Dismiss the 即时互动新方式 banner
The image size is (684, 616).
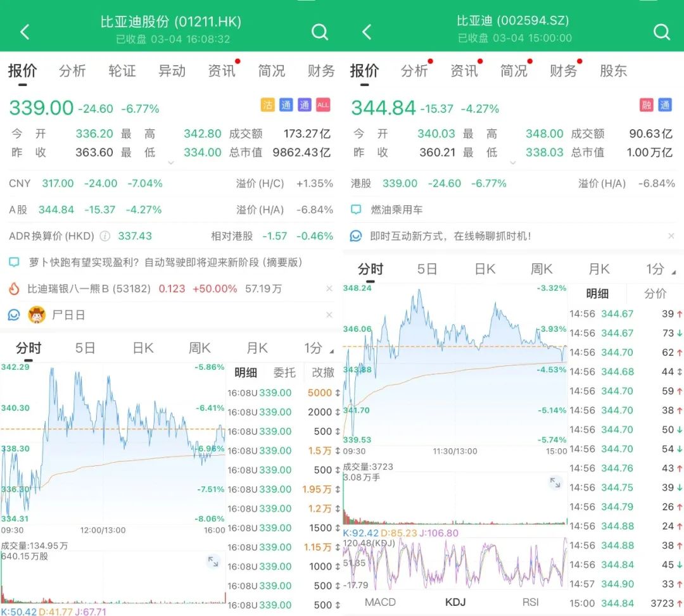[671, 234]
